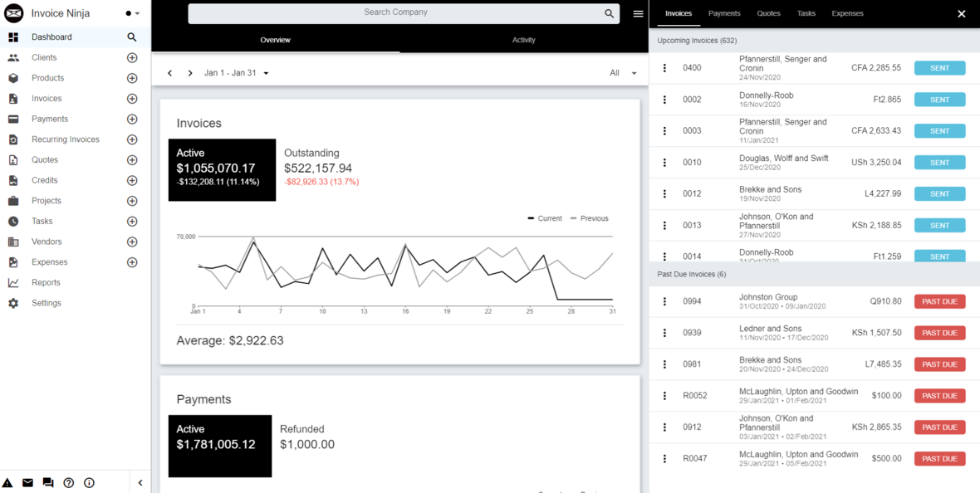Click the Invoice Ninja logo icon

click(14, 13)
